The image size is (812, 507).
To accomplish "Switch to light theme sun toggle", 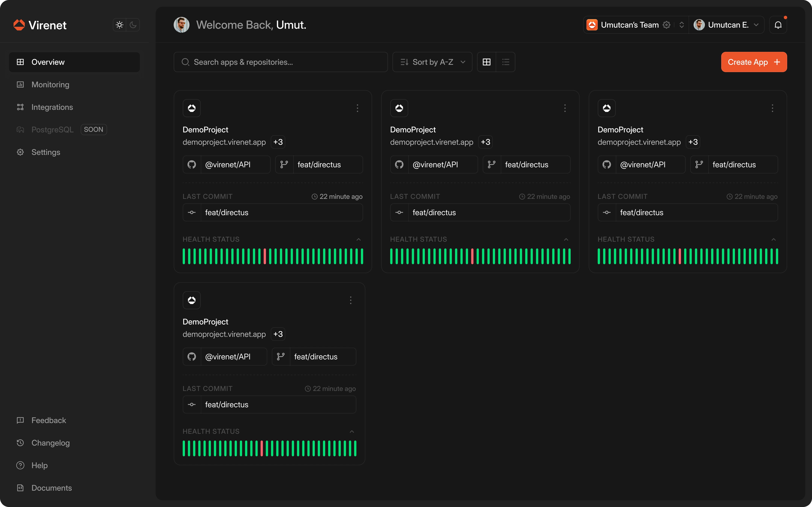I will [x=120, y=25].
